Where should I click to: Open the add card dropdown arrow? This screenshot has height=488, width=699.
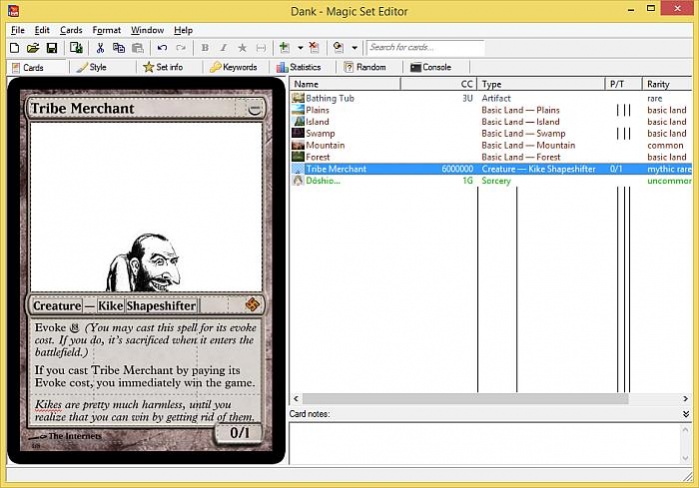click(300, 48)
